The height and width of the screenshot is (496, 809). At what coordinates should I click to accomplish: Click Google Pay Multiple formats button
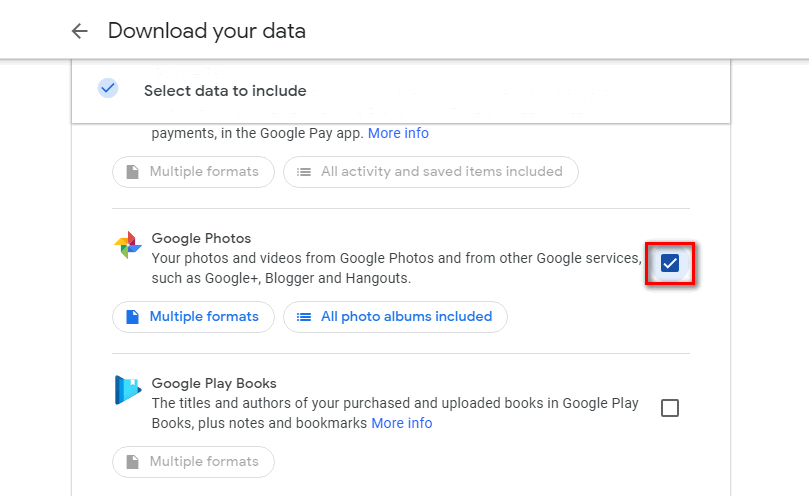pos(193,172)
